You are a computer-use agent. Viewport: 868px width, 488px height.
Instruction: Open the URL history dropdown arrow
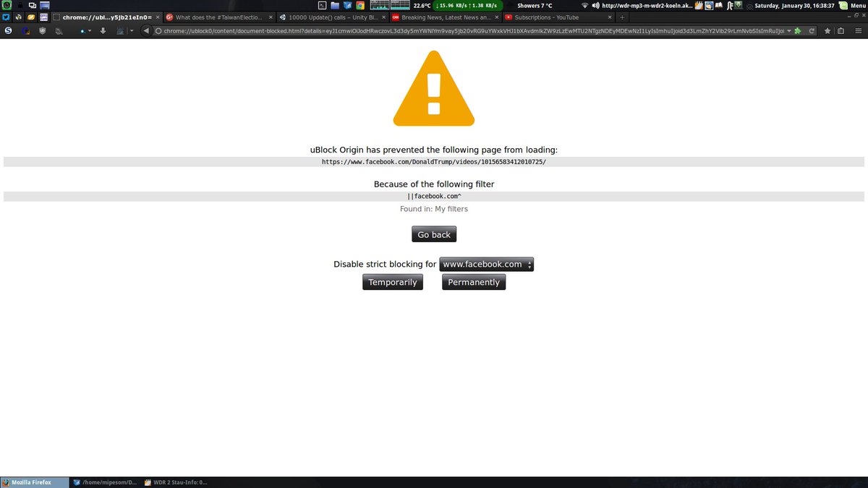pos(788,31)
